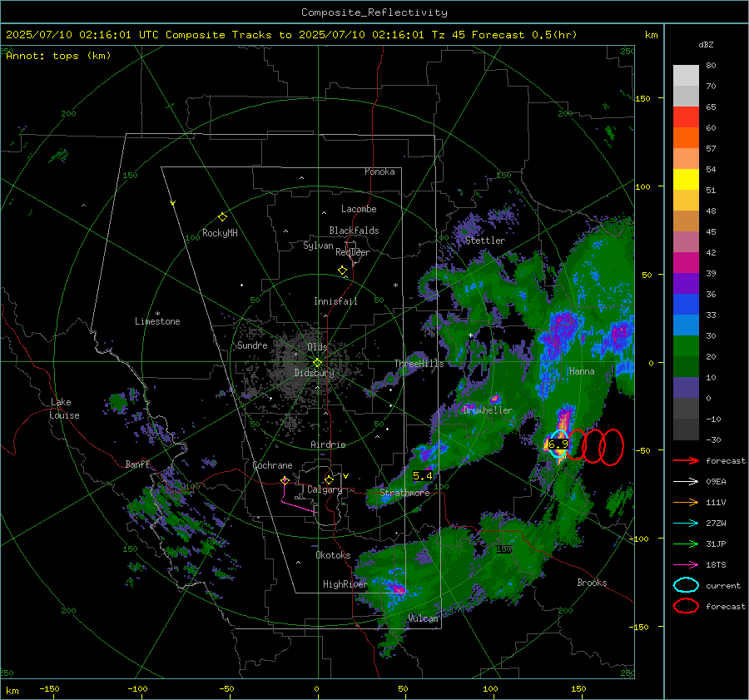Viewport: 749px width, 700px height.
Task: Click the yellow diamond marker below Cochrane
Action: point(285,480)
